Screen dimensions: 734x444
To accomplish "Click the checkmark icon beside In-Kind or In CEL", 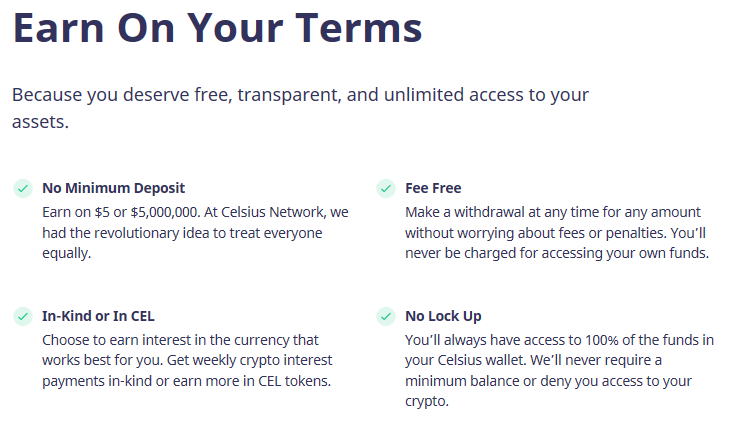I will tap(22, 317).
